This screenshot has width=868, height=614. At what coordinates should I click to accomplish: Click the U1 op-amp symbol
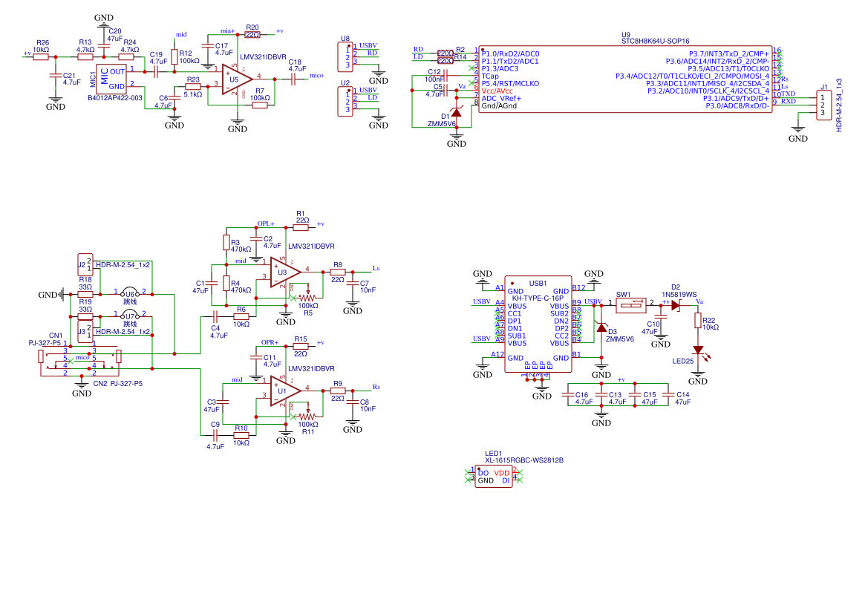coord(285,391)
